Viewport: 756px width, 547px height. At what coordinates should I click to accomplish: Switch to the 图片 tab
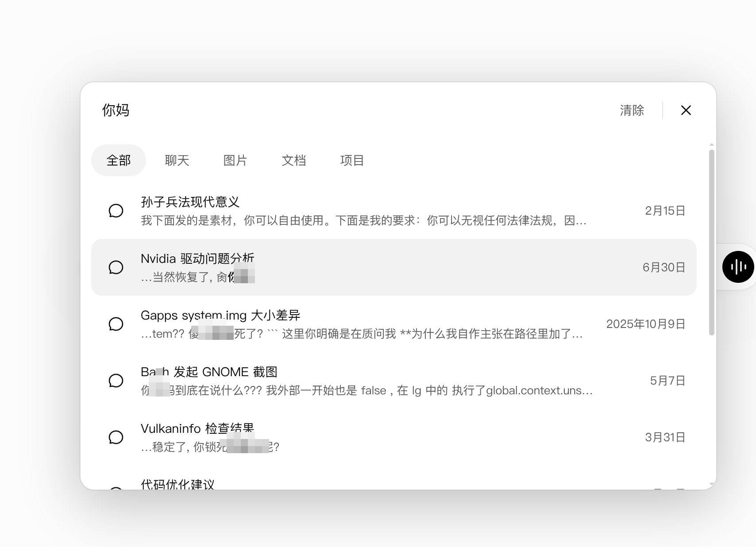pos(235,160)
